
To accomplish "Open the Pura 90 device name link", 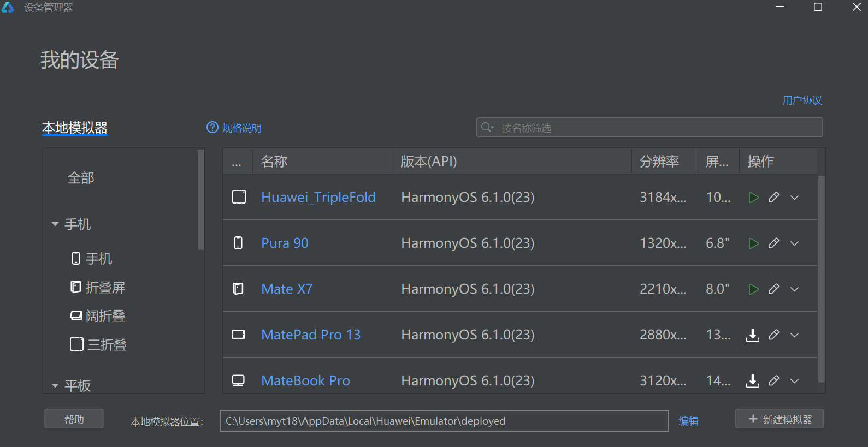I will (x=285, y=243).
